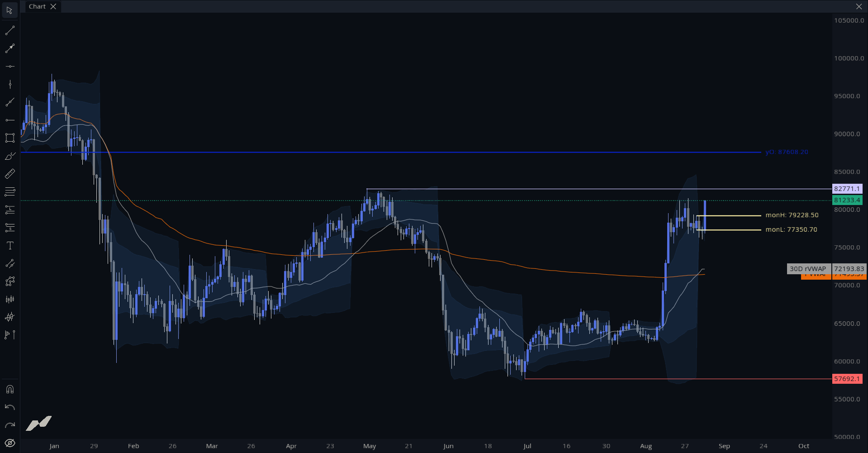Viewport: 868px width, 453px height.
Task: Select the volume profile range tool
Action: (9, 335)
